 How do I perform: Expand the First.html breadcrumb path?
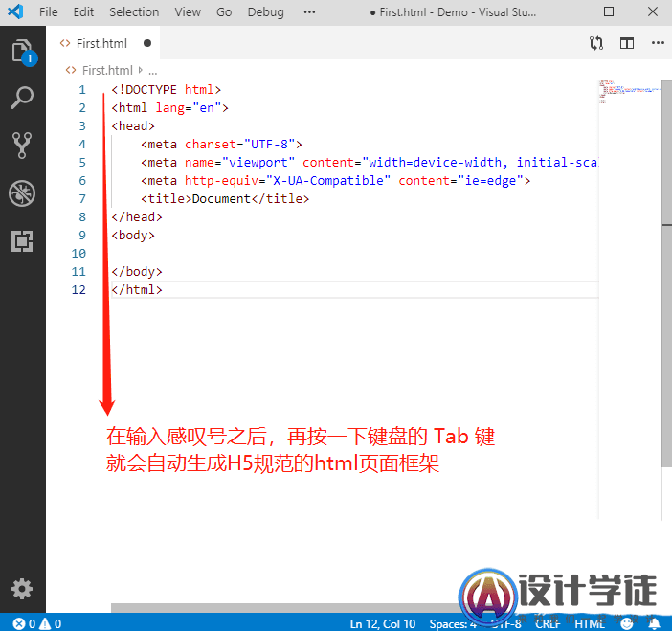106,70
